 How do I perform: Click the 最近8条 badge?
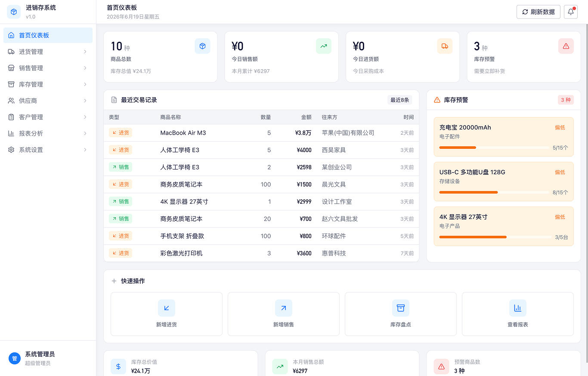[399, 100]
